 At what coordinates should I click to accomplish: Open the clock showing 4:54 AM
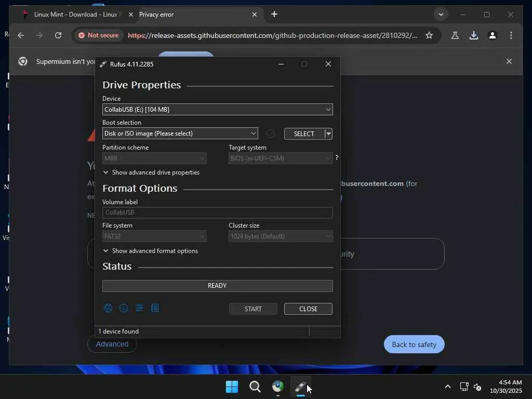(506, 387)
